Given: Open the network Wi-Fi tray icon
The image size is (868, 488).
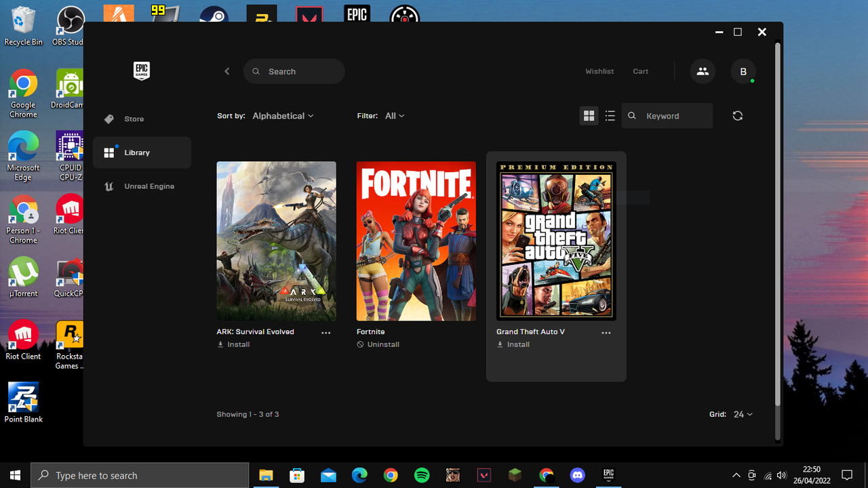Looking at the screenshot, I should pos(768,475).
